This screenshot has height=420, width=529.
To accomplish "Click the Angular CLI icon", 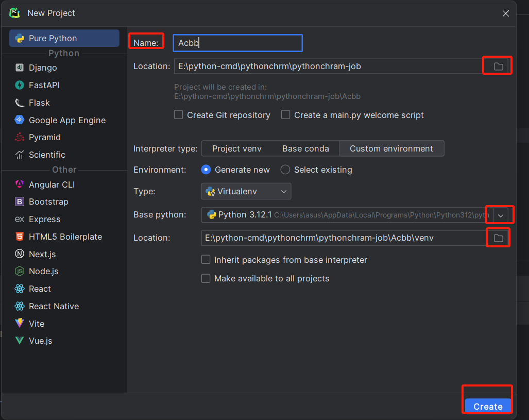I will pyautogui.click(x=20, y=184).
